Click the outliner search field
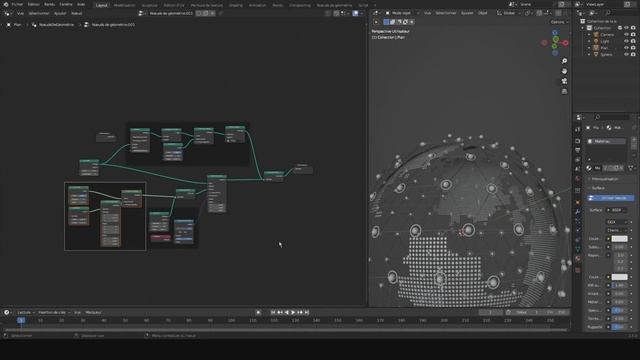Image resolution: width=640 pixels, height=360 pixels. pyautogui.click(x=620, y=13)
